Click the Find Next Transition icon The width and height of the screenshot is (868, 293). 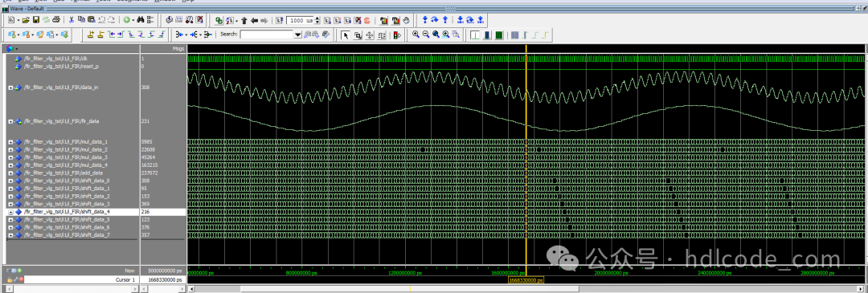(x=120, y=35)
